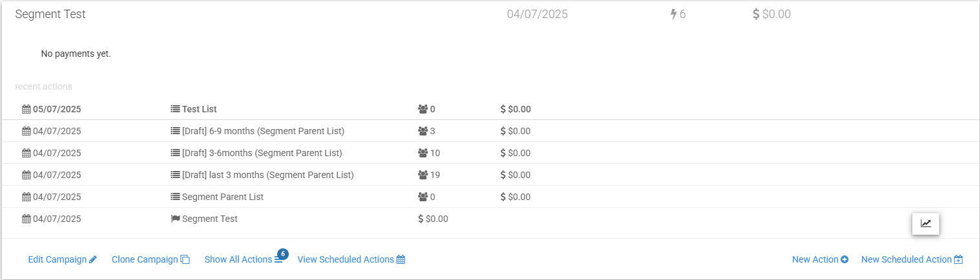Open the line chart stats button
Screen dimensions: 980x280
926,223
